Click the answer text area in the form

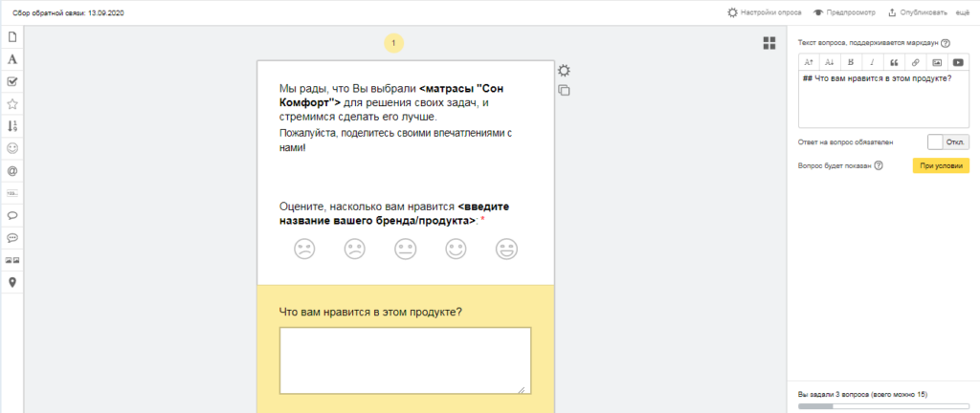pyautogui.click(x=405, y=360)
